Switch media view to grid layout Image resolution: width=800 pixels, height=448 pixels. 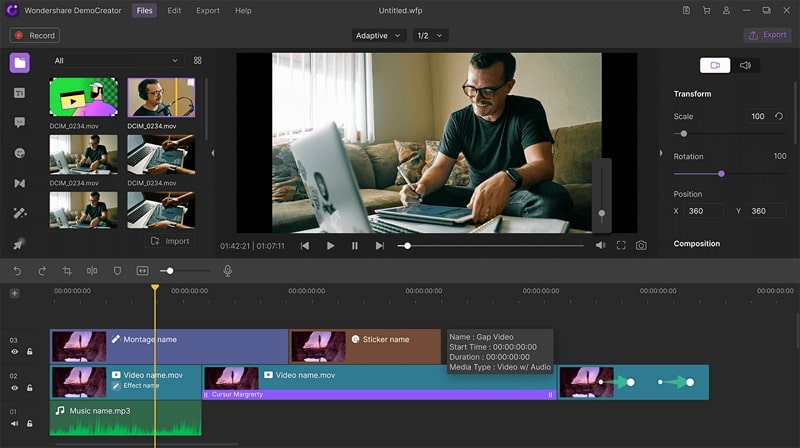click(x=197, y=60)
